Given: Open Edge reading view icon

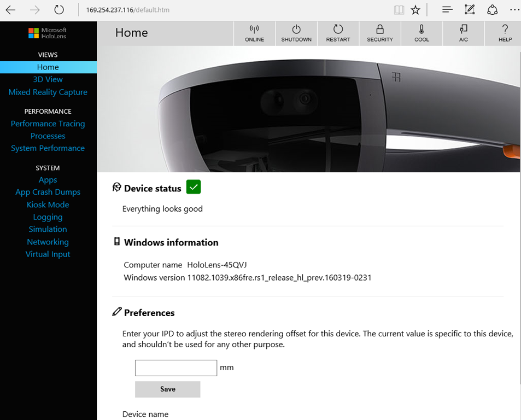Looking at the screenshot, I should 399,10.
